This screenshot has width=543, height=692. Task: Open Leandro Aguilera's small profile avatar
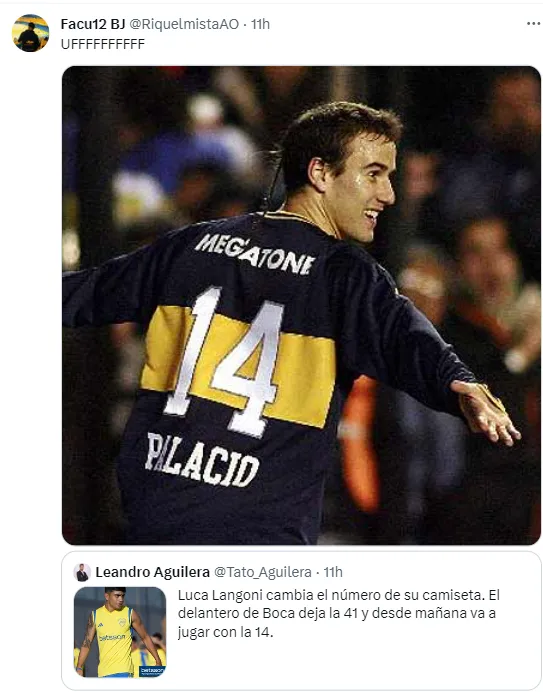tap(82, 572)
